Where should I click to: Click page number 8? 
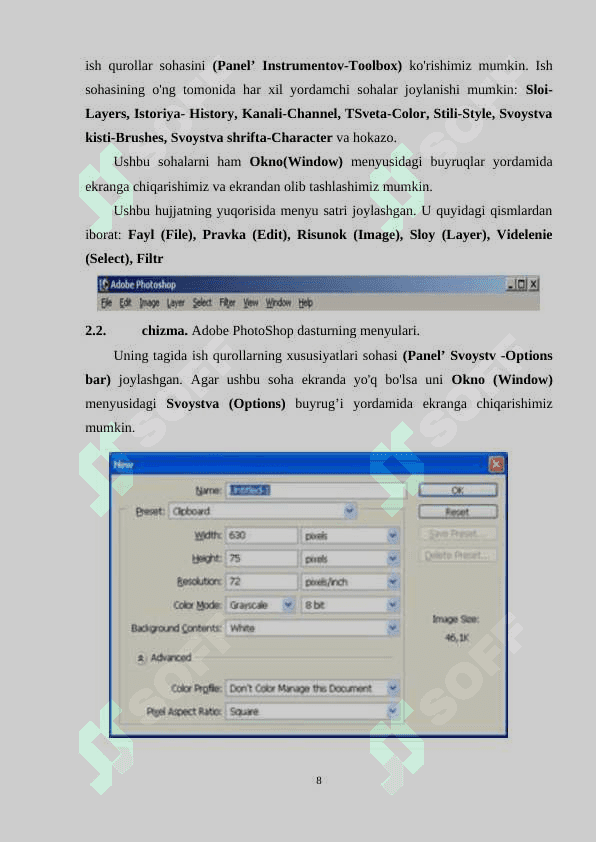pyautogui.click(x=319, y=780)
